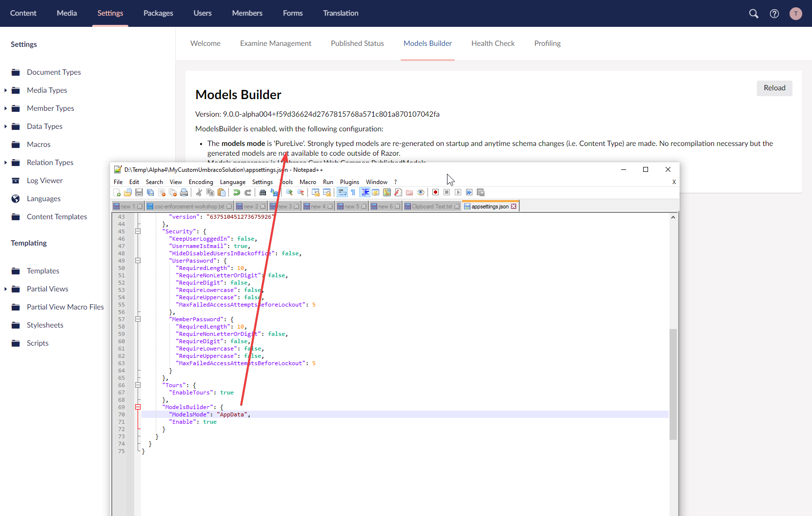Screen dimensions: 812x516
Task: Create a new file in Notepad++
Action: [118, 192]
